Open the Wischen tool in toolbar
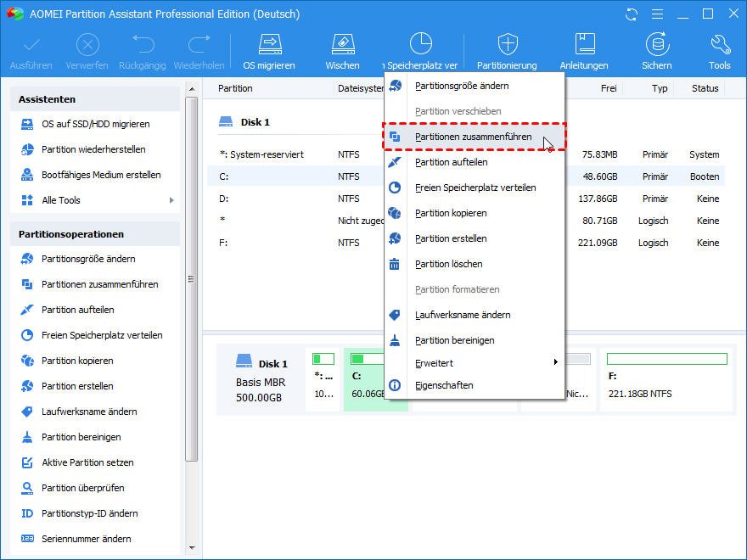 click(343, 52)
